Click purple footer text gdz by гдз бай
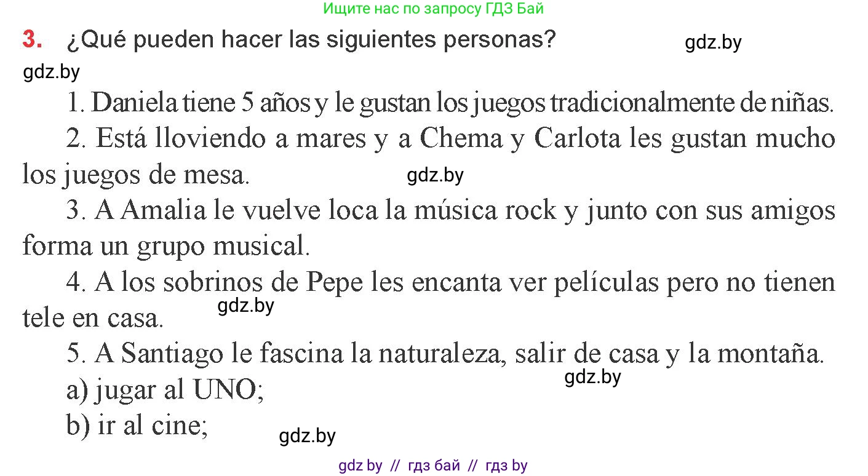Screen dimensions: 868x476 pos(433,466)
